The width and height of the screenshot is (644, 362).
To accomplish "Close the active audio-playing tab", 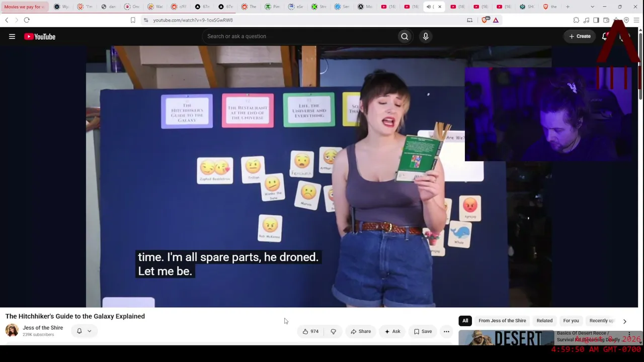I will pos(440,7).
